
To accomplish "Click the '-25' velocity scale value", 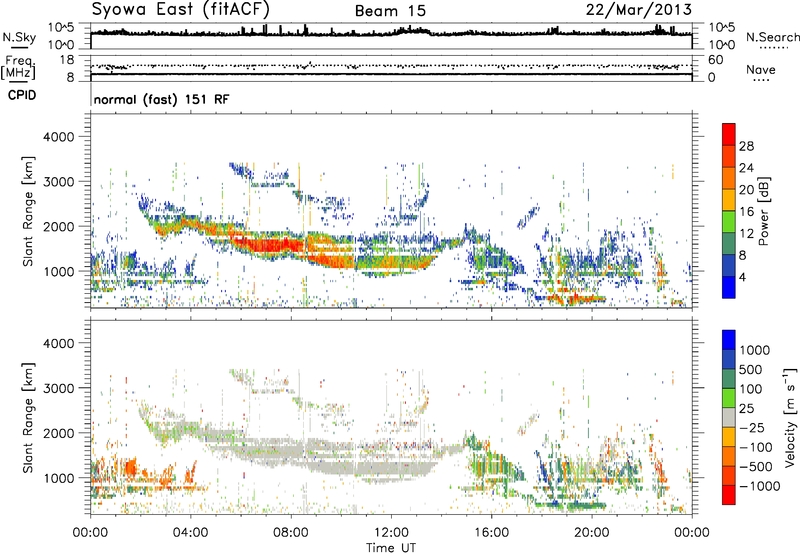I will [x=753, y=427].
